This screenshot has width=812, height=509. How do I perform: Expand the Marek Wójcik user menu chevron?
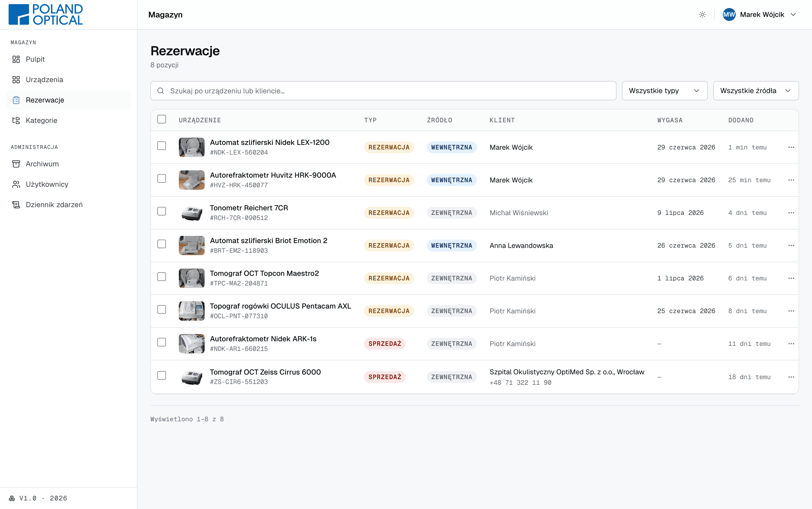pyautogui.click(x=793, y=14)
